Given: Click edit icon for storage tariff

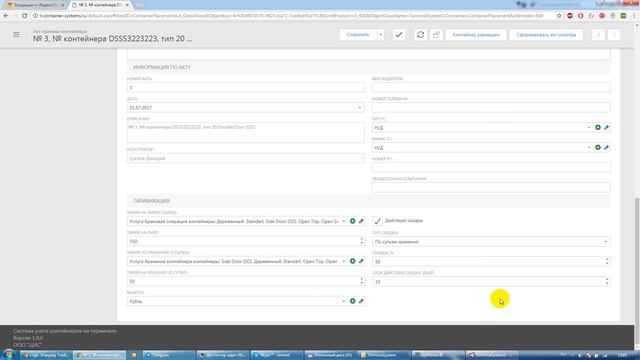Looking at the screenshot, I should pyautogui.click(x=361, y=261).
